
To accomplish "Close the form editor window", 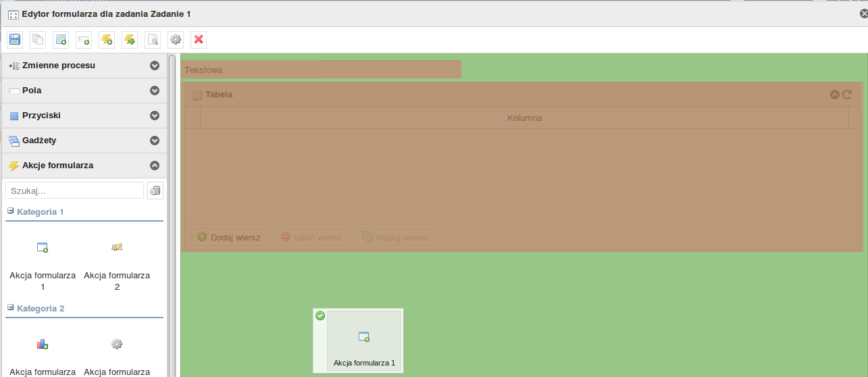I will point(863,14).
